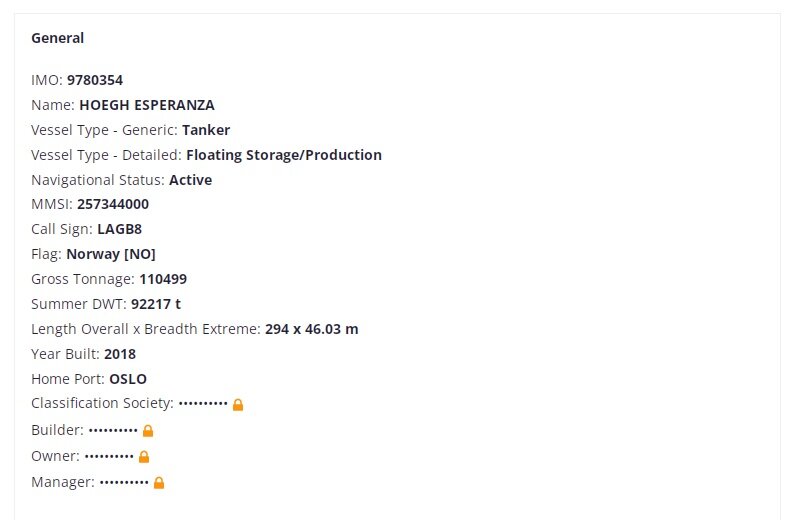Click the orange lock beside Owner
This screenshot has height=520, width=793.
point(144,457)
